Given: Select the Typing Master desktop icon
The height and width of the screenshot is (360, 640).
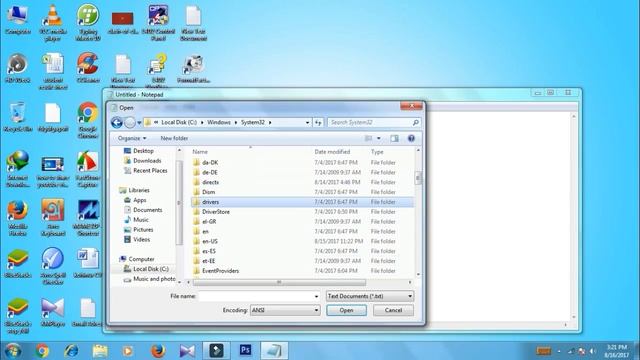Looking at the screenshot, I should (88, 23).
